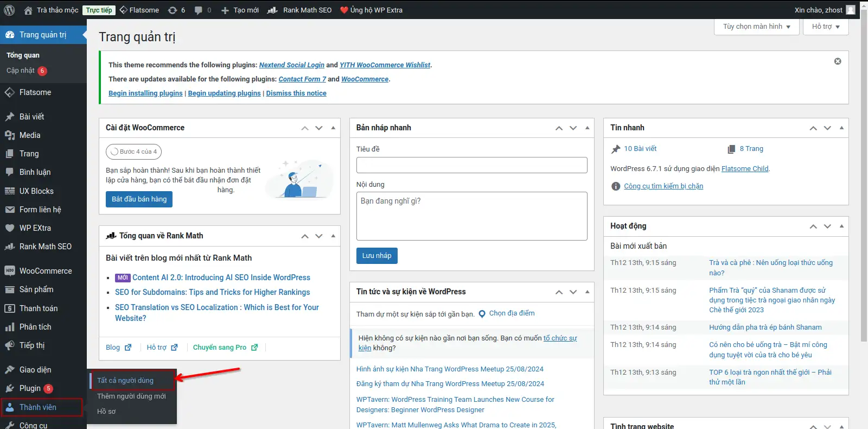Move "Bản nháp nhanh" widget down
868x429 pixels.
pos(573,128)
